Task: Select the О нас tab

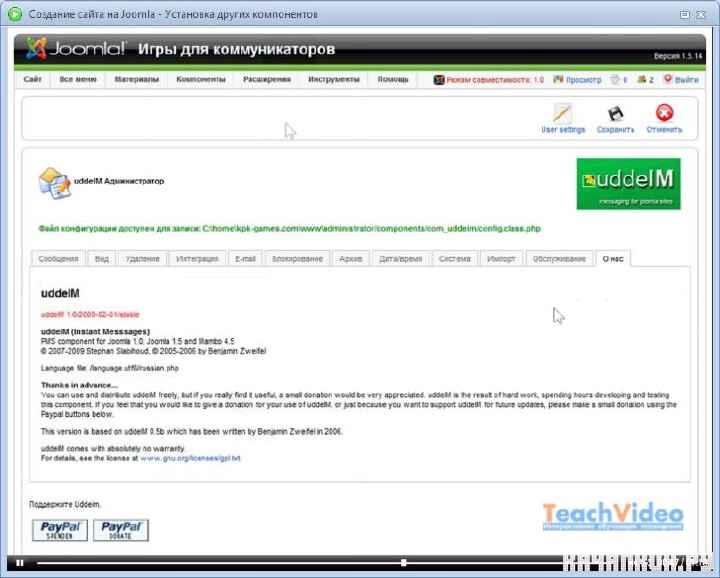Action: pos(613,259)
